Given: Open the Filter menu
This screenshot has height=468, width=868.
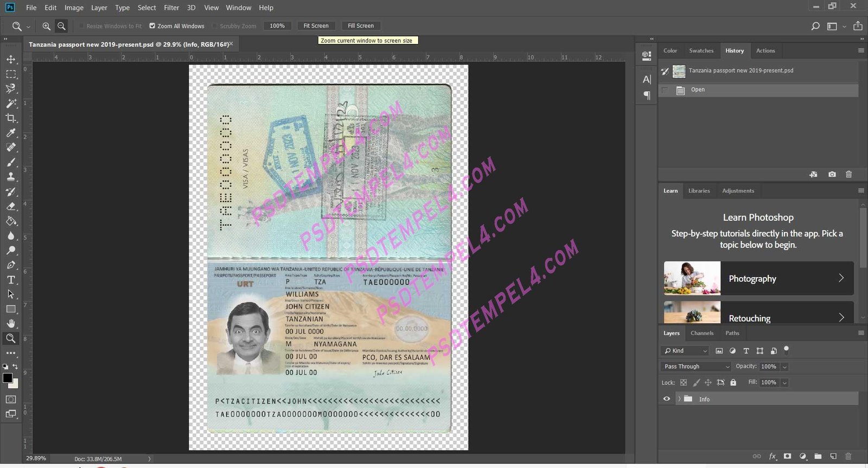Looking at the screenshot, I should click(x=171, y=8).
